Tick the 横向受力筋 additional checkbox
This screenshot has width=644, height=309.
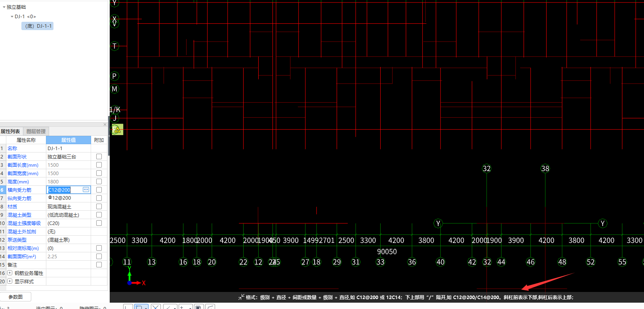(99, 190)
